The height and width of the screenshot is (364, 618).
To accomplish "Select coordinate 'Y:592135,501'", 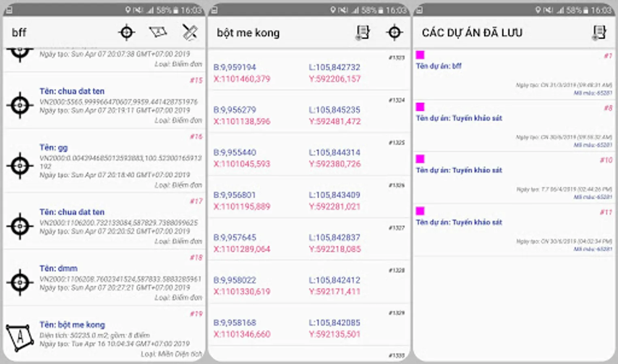I will (x=335, y=334).
